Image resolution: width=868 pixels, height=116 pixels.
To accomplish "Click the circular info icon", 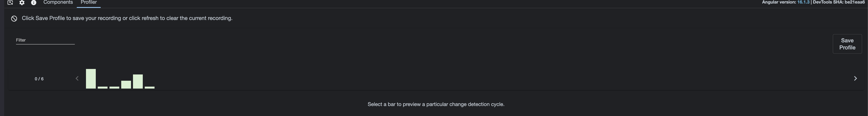I will click(33, 3).
